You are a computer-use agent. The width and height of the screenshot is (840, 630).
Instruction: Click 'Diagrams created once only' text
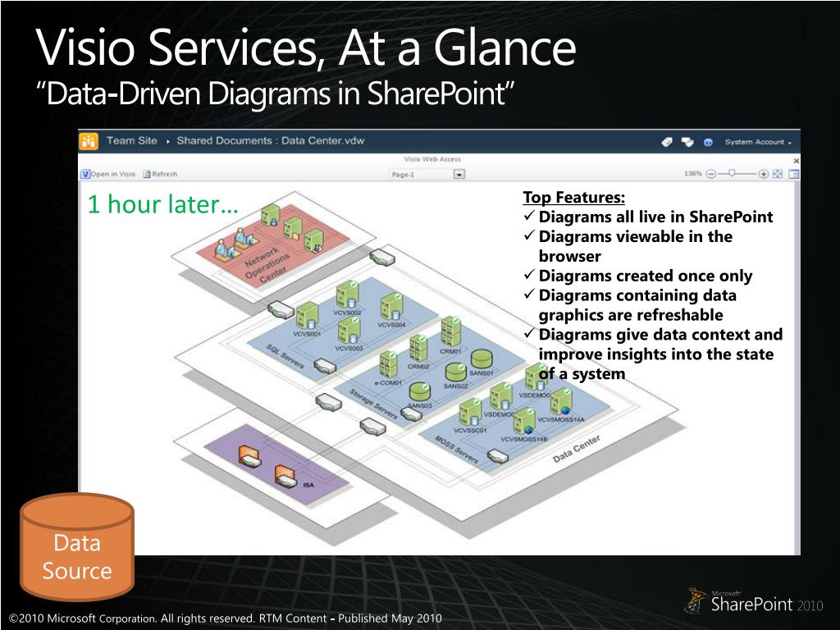pos(646,276)
